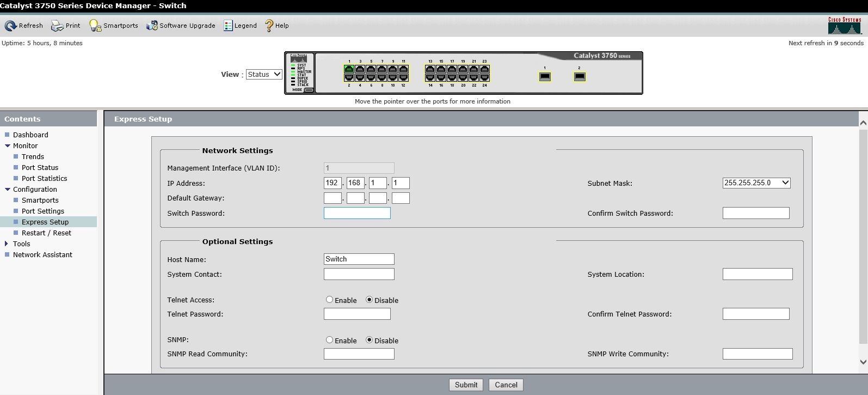Open Port Settings under Configuration
Screen dimensions: 868x395
coord(43,211)
